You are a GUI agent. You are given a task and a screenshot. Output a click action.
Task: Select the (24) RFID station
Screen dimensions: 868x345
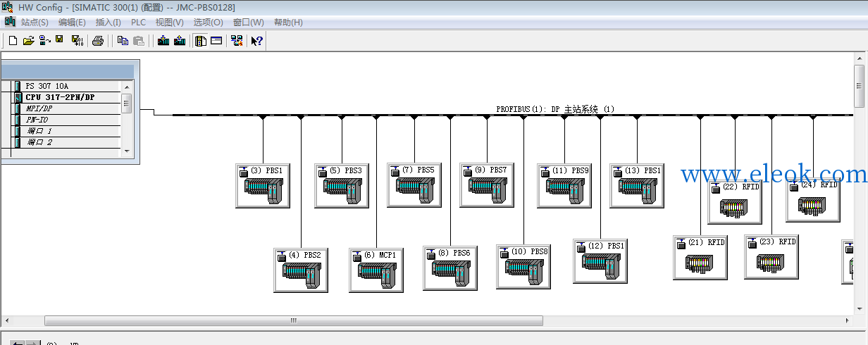click(x=813, y=201)
